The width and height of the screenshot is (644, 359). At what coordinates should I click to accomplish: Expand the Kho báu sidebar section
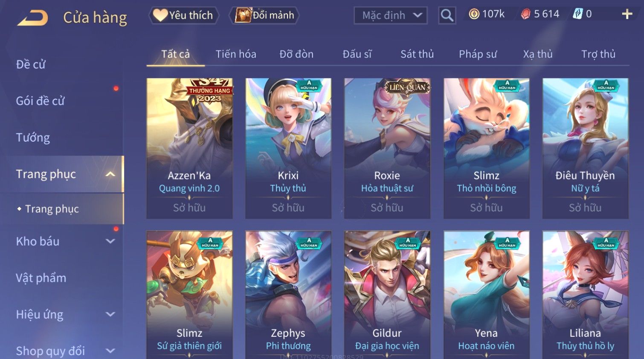click(x=110, y=241)
